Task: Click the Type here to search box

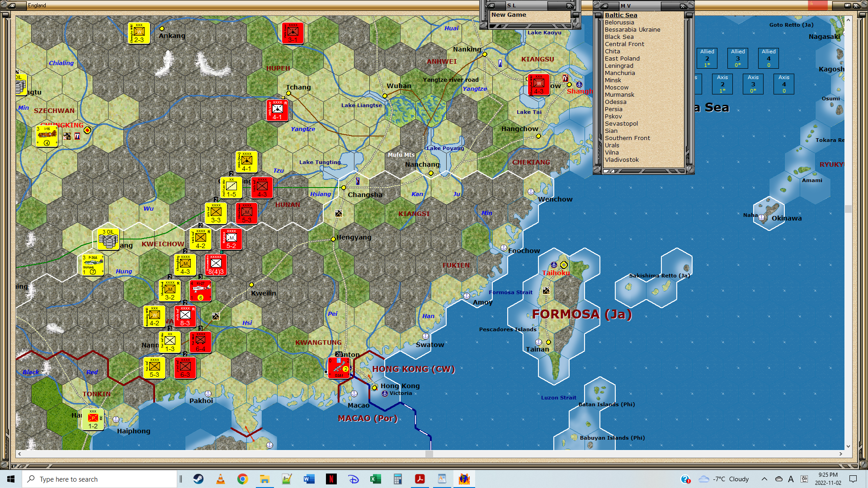Action: pos(99,479)
